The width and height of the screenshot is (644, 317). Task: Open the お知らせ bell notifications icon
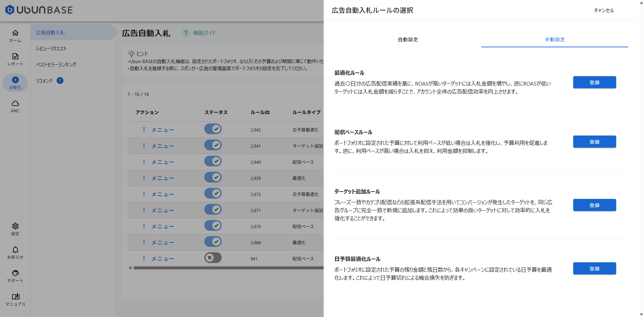click(15, 250)
